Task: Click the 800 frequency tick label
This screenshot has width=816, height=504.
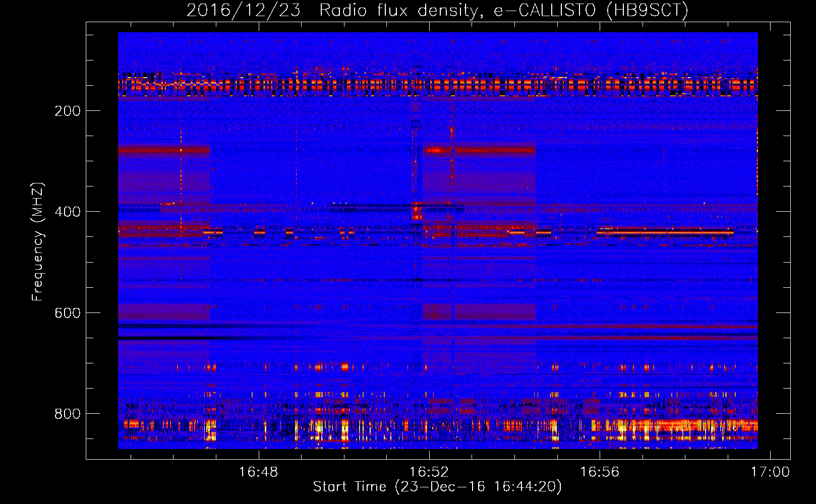Action: click(68, 414)
